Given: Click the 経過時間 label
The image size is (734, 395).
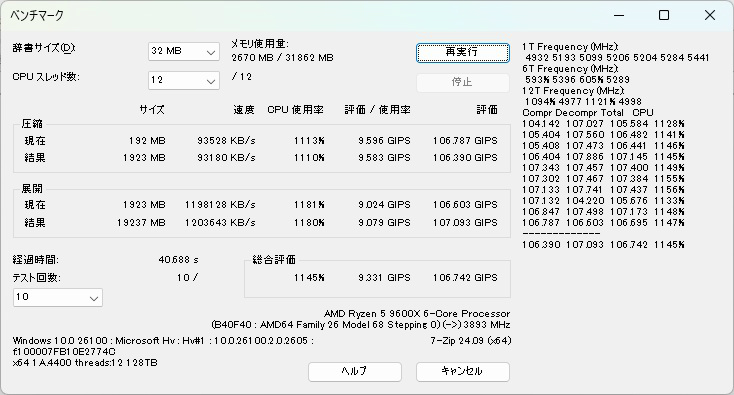Looking at the screenshot, I should (36, 260).
